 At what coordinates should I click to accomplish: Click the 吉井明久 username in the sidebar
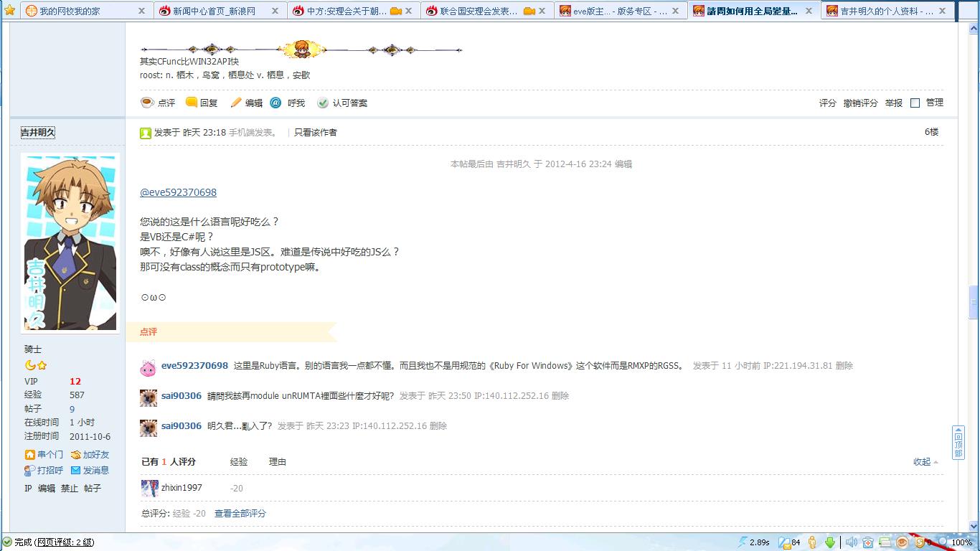pyautogui.click(x=38, y=133)
